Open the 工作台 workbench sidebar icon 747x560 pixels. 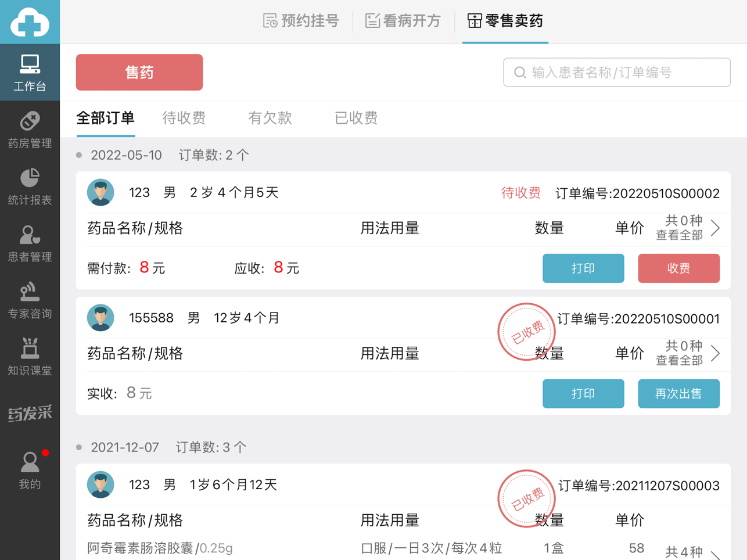point(30,72)
